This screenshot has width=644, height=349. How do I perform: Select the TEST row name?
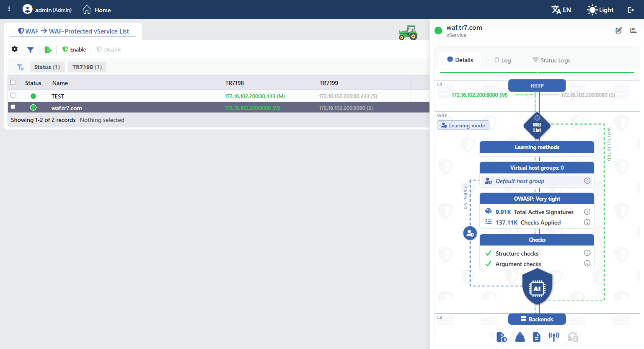click(58, 96)
